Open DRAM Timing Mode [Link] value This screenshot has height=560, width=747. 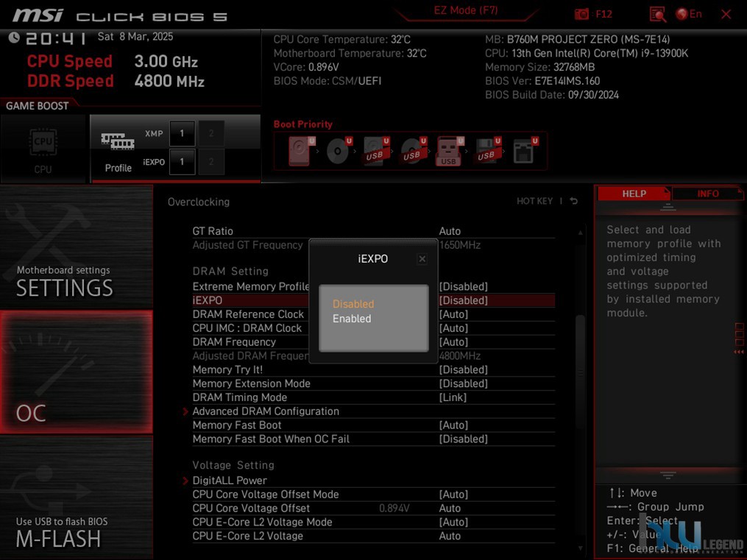click(x=452, y=397)
